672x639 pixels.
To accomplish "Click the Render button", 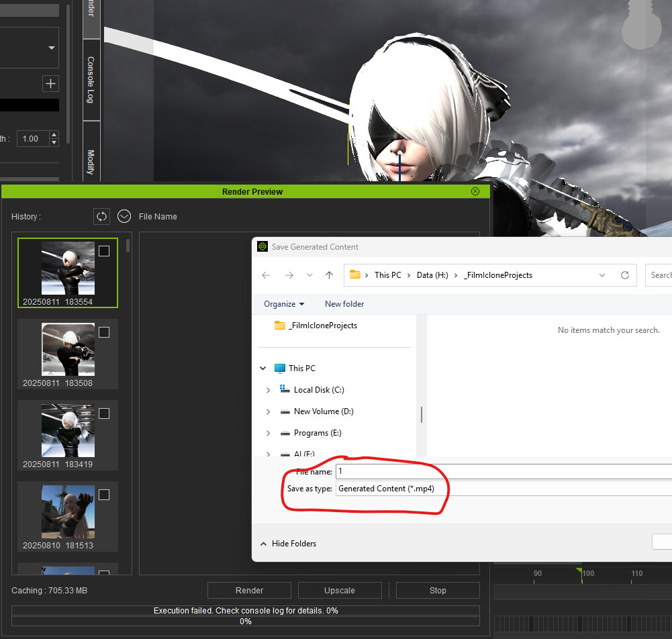I will [250, 590].
